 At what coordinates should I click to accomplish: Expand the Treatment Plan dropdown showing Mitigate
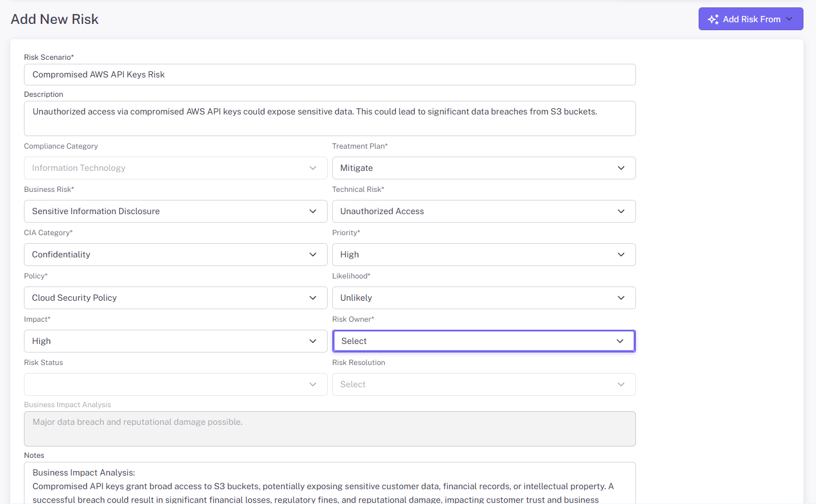[x=483, y=168]
